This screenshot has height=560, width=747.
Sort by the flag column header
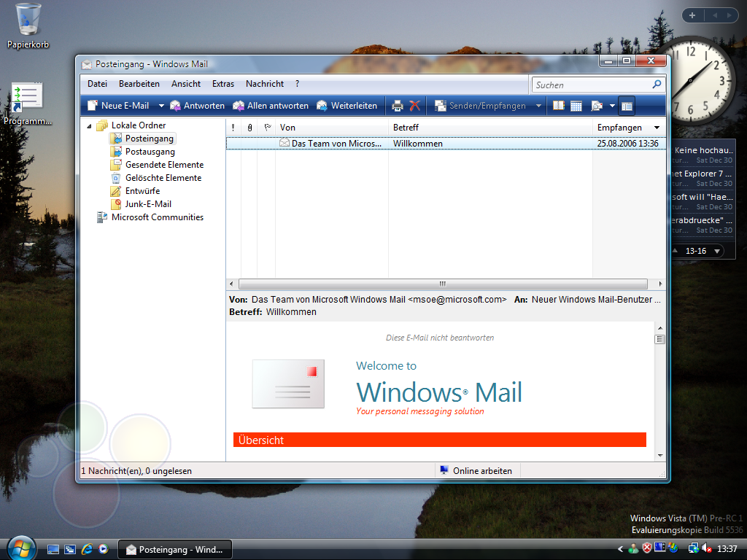(x=267, y=128)
